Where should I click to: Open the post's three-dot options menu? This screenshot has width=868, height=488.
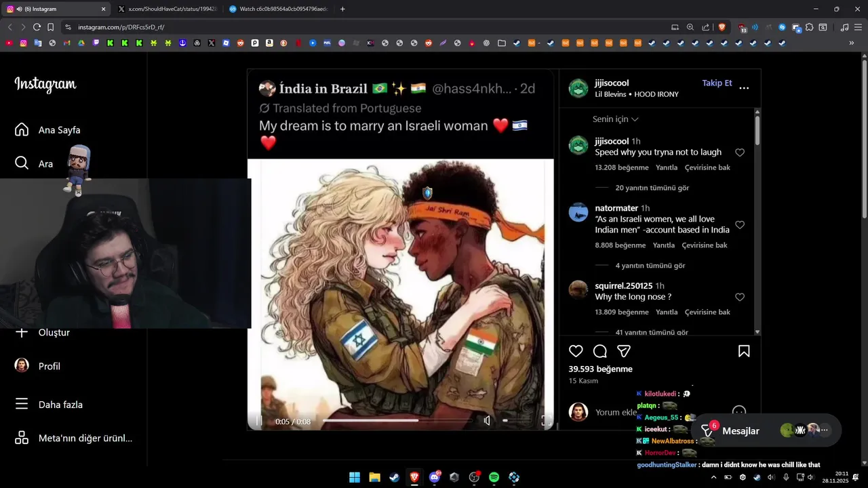tap(744, 88)
